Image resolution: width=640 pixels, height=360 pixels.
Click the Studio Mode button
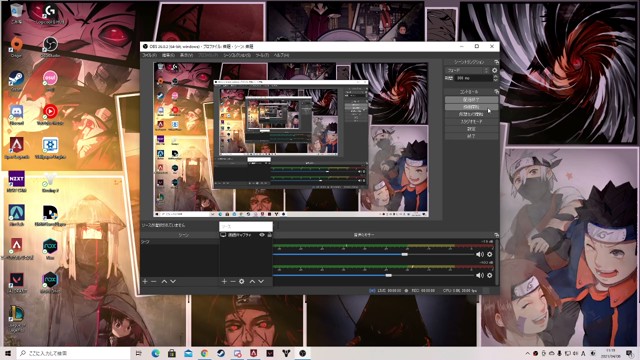pyautogui.click(x=471, y=122)
